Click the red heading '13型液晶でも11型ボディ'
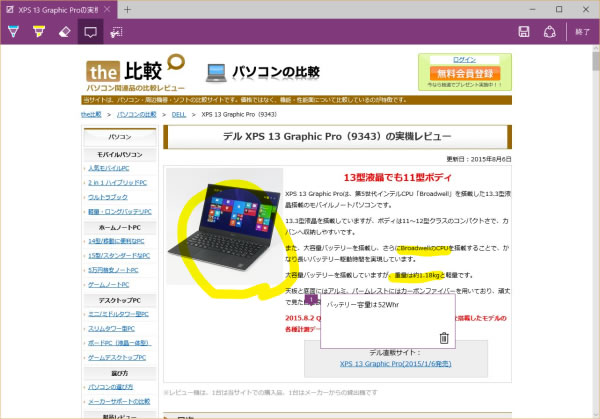 (x=398, y=178)
